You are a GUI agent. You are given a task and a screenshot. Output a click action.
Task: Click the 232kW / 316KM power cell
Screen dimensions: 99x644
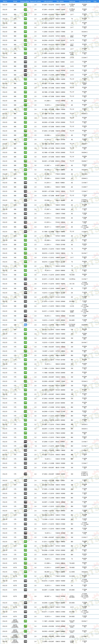click(x=60, y=178)
